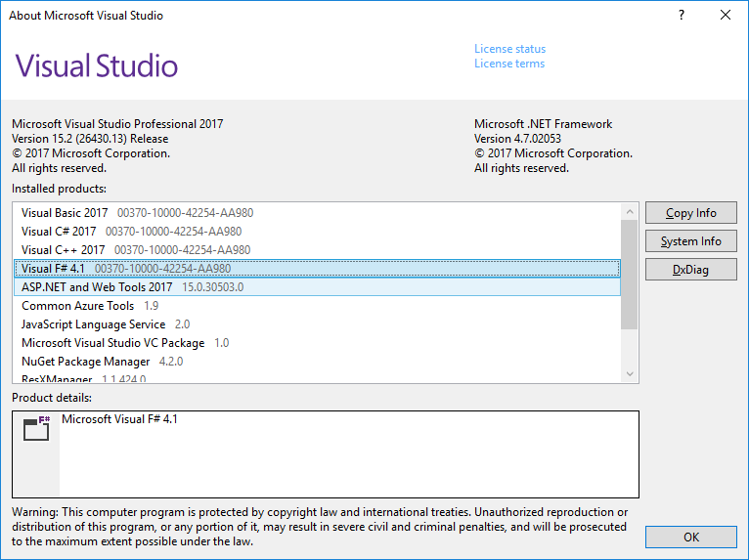Select the Visual C# 2017 row
The image size is (749, 560).
(317, 232)
